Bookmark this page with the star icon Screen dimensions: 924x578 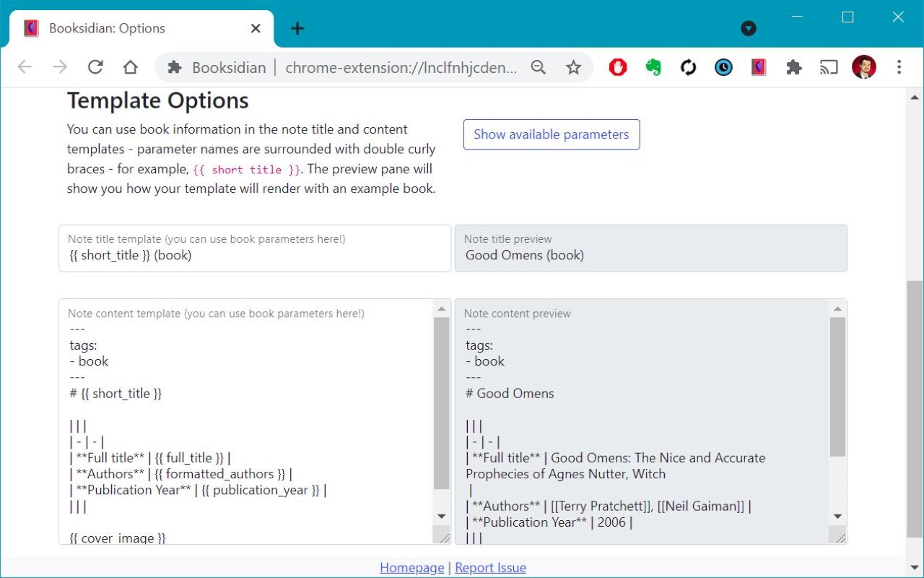pyautogui.click(x=573, y=67)
